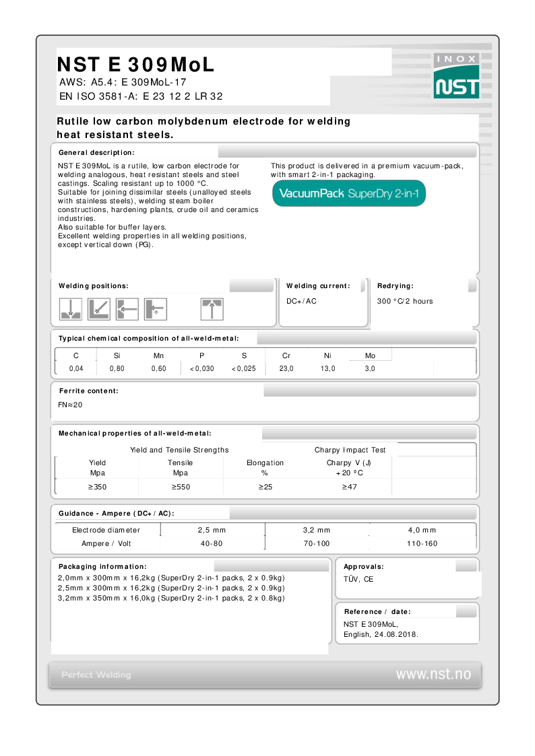The image size is (535, 756).
Task: Select the Si value 0,80
Action: (x=117, y=368)
